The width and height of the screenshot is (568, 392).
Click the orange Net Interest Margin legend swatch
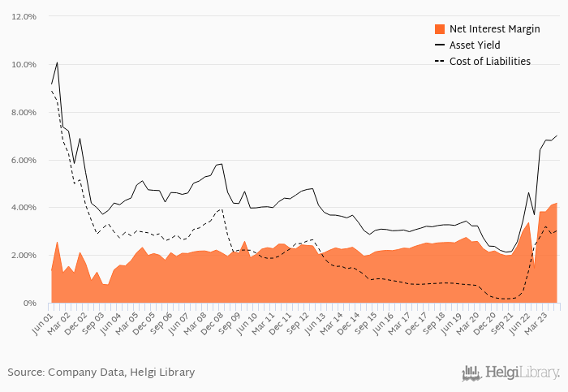click(440, 29)
